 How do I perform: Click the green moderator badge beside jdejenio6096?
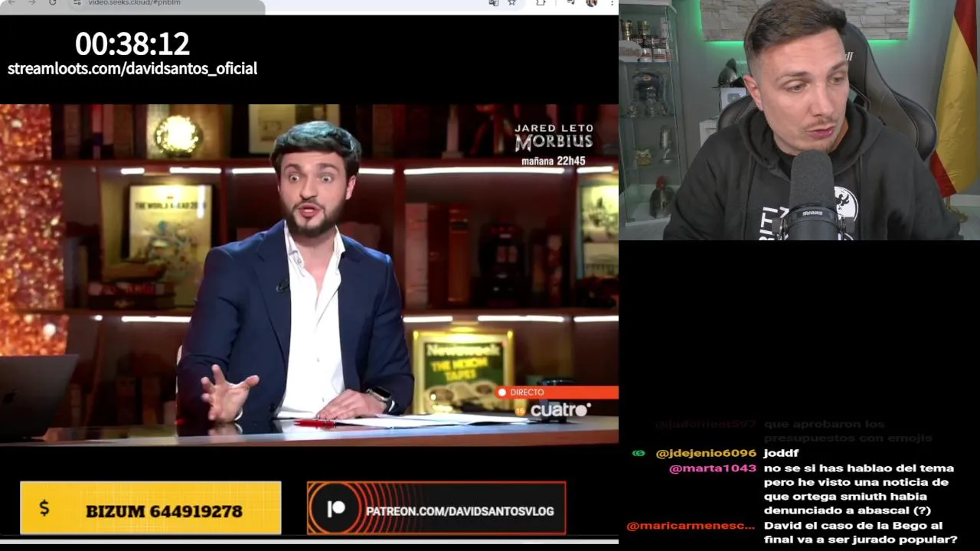[x=639, y=453]
